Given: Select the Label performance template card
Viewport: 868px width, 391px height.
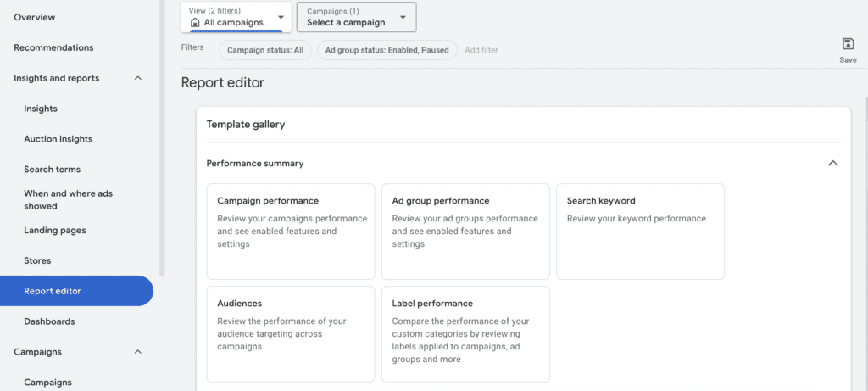Looking at the screenshot, I should tap(465, 333).
